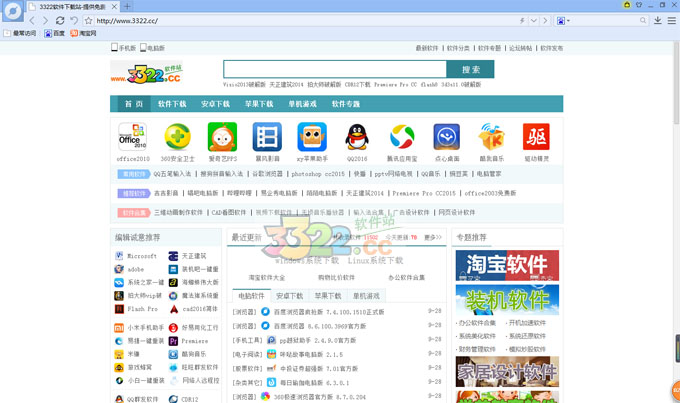Open the 百度 bookmark in bookmarks bar
Screen dimensions: 680x403
(x=54, y=33)
